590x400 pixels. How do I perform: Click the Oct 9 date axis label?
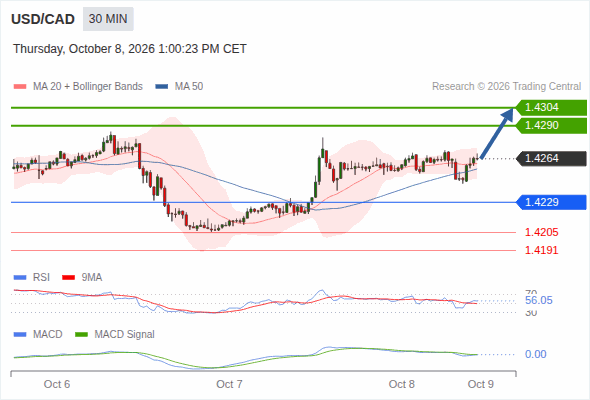481,384
